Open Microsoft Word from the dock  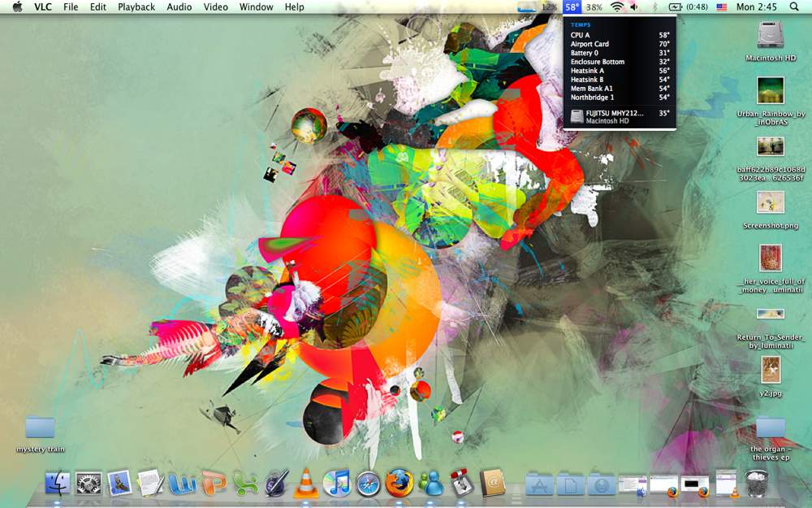182,484
